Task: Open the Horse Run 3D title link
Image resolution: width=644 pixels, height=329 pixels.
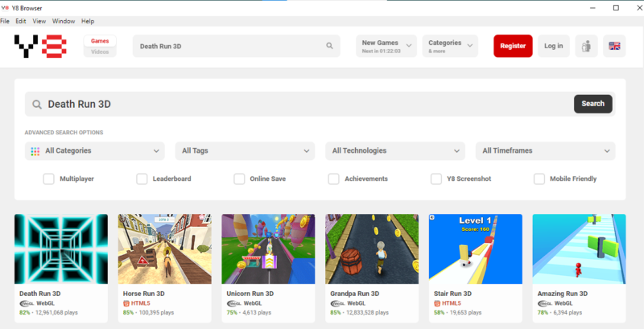Action: point(144,294)
